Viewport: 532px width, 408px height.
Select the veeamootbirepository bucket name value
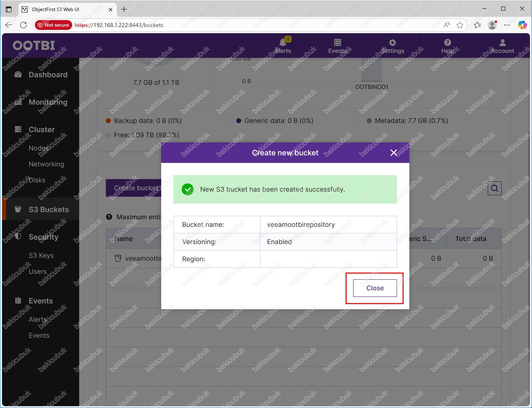click(x=301, y=225)
